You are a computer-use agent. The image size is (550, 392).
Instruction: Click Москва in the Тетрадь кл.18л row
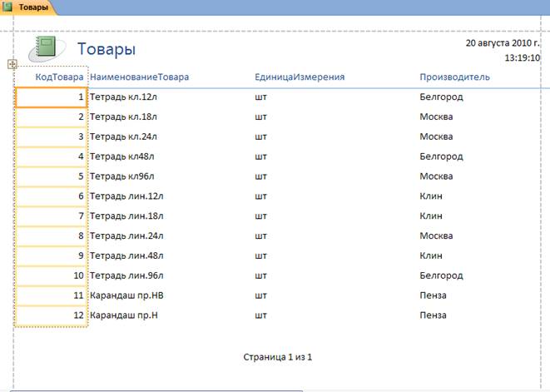click(436, 117)
